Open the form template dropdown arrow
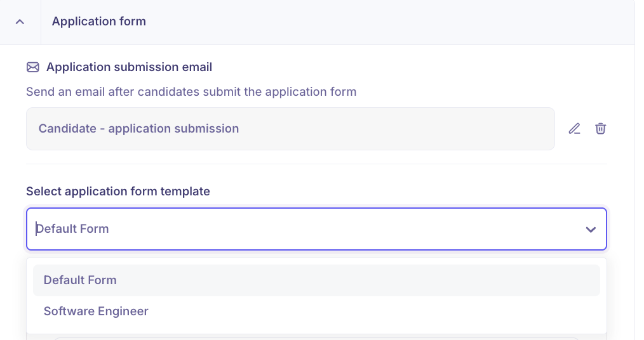This screenshot has width=644, height=340. 591,229
